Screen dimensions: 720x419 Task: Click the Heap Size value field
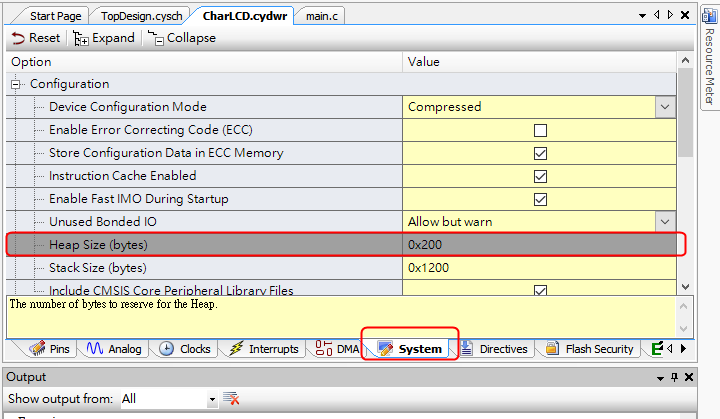(540, 244)
